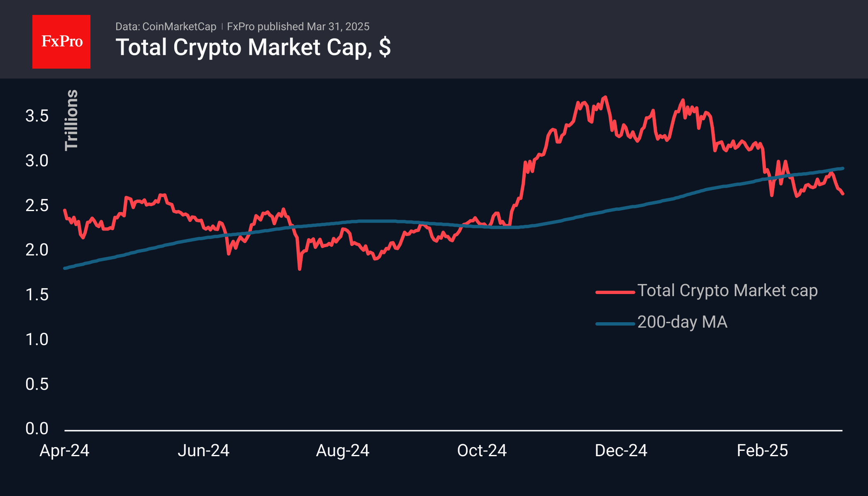This screenshot has height=496, width=868.
Task: Click the Data: CoinMarketCap source text
Action: [x=166, y=27]
